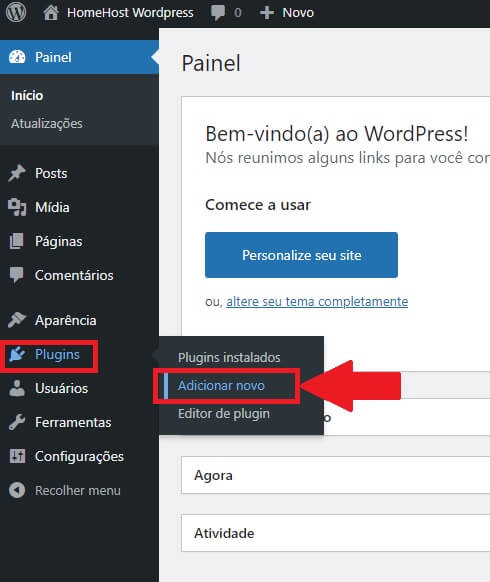The image size is (490, 582).
Task: Click the Usuários person icon
Action: (x=17, y=388)
